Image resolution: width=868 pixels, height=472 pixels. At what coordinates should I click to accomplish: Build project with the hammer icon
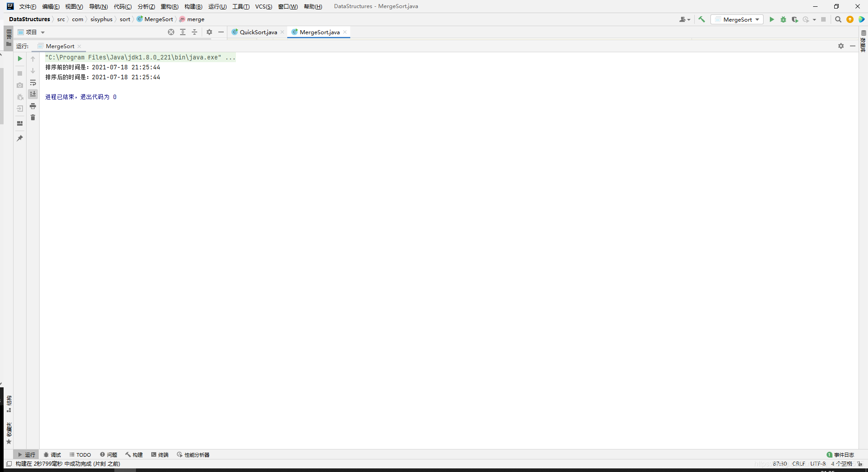[x=701, y=19]
